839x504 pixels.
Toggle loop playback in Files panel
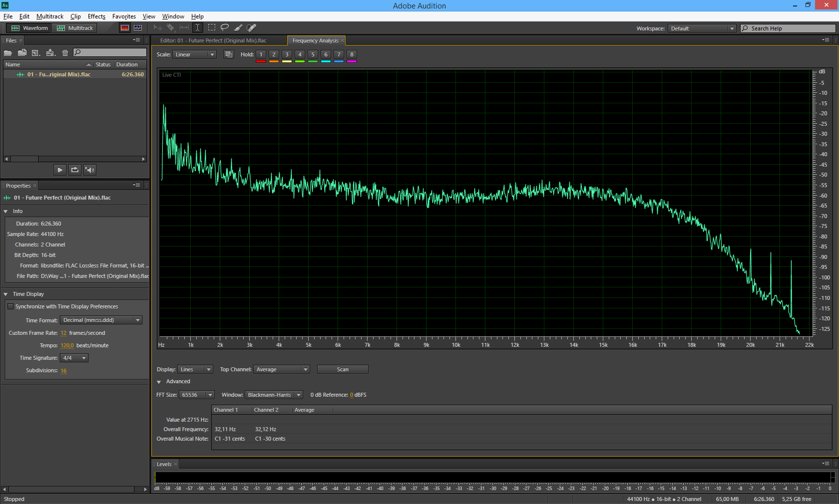point(75,170)
